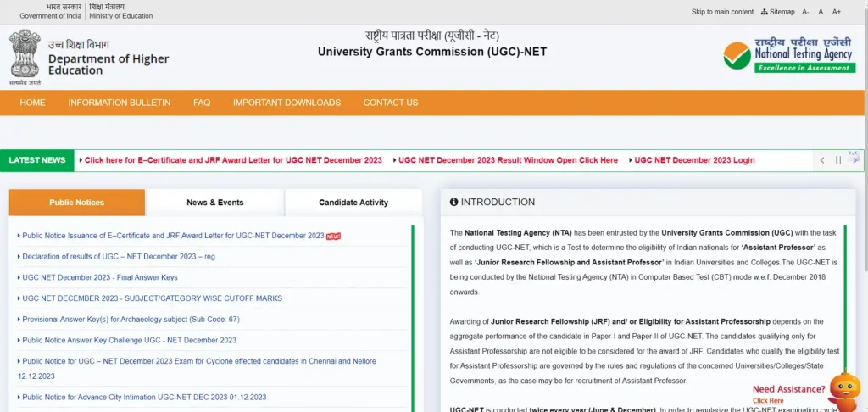The width and height of the screenshot is (868, 412).
Task: Open the FAQ menu item
Action: 202,103
